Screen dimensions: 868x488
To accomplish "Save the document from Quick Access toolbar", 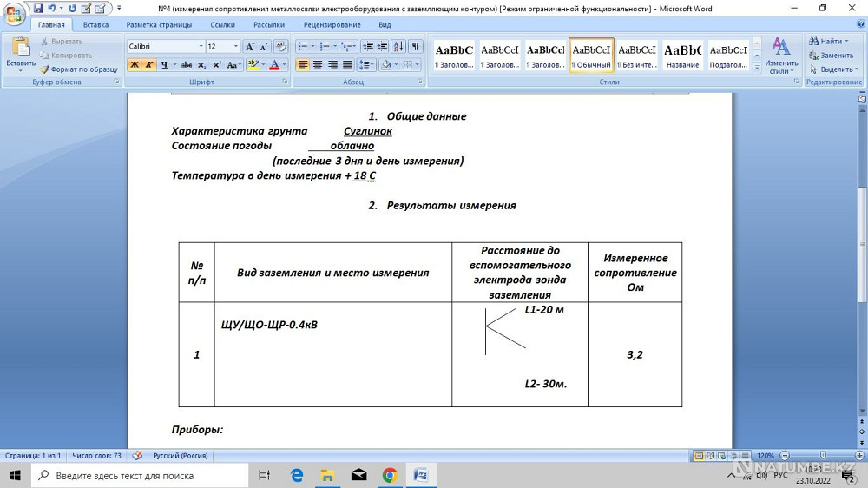I will pyautogui.click(x=37, y=9).
